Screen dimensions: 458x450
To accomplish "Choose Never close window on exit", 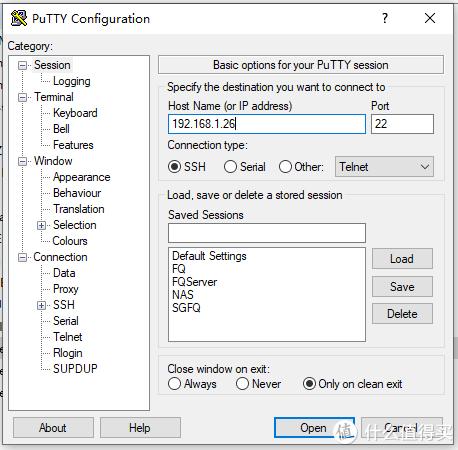I will point(242,384).
